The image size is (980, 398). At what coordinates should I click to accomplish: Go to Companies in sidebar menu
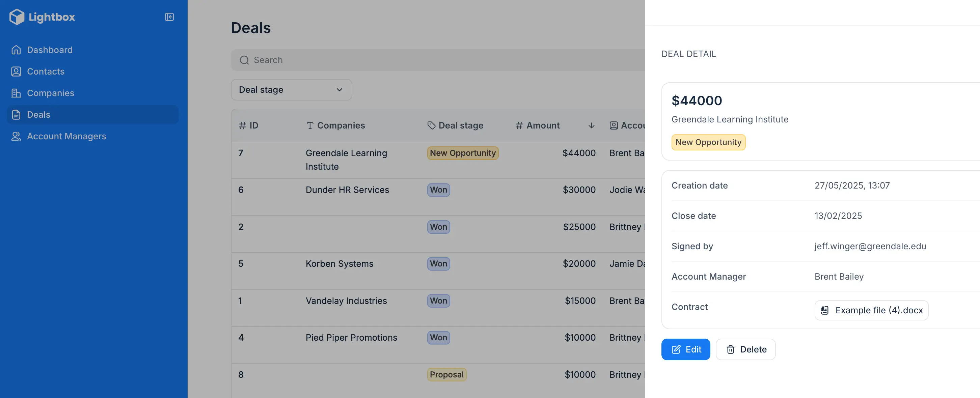pyautogui.click(x=50, y=93)
